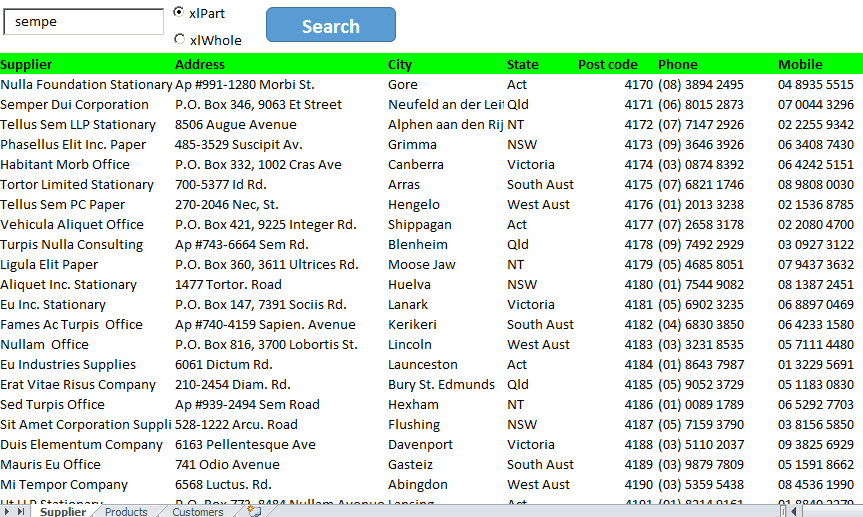
Task: Click the City column header
Action: pos(400,64)
